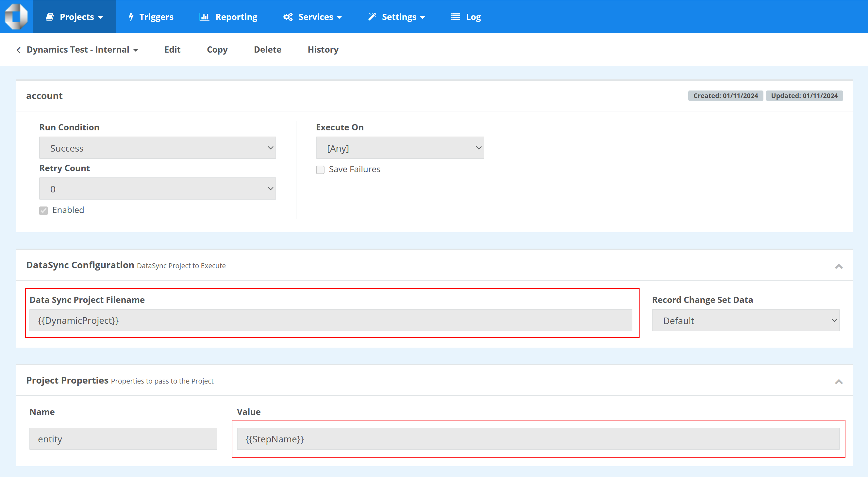Click the back chevron beside Dynamics Test
This screenshot has width=868, height=477.
point(19,50)
